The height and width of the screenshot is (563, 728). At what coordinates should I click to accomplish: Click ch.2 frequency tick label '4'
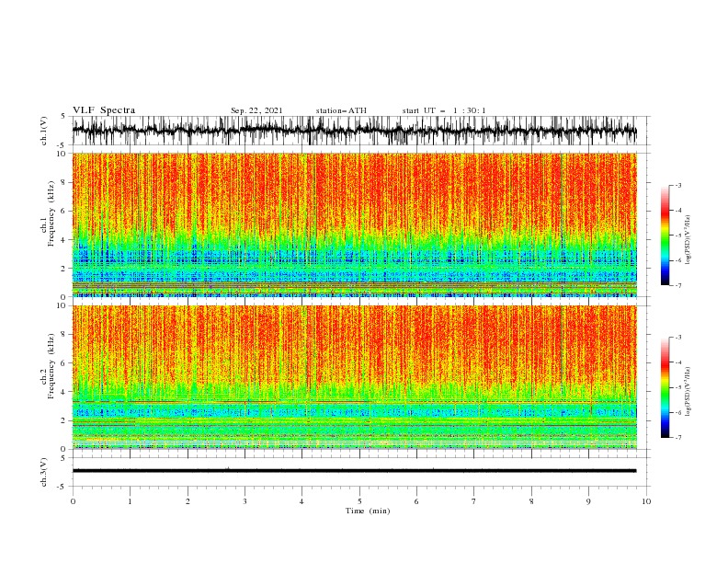click(64, 392)
